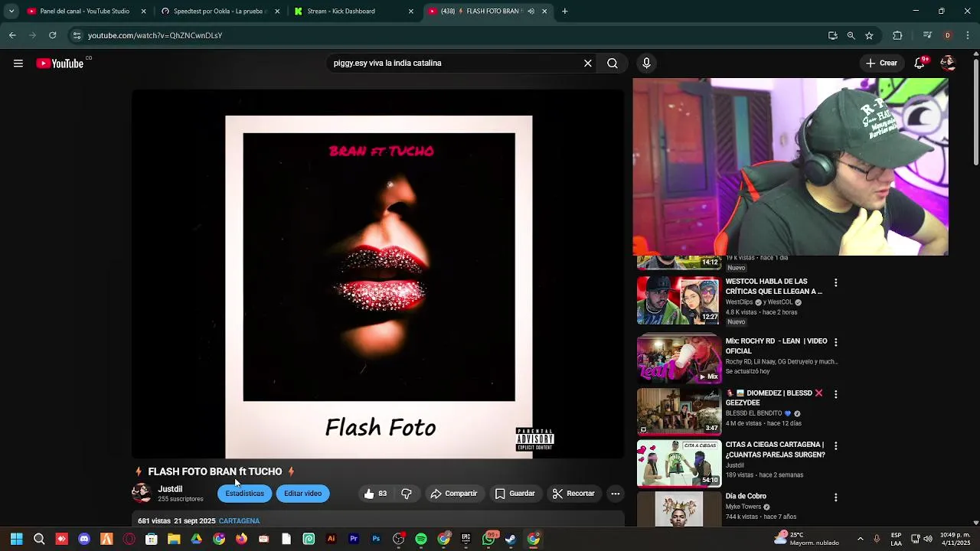The height and width of the screenshot is (551, 980).
Task: Dislike the video with thumbs down
Action: point(407,494)
